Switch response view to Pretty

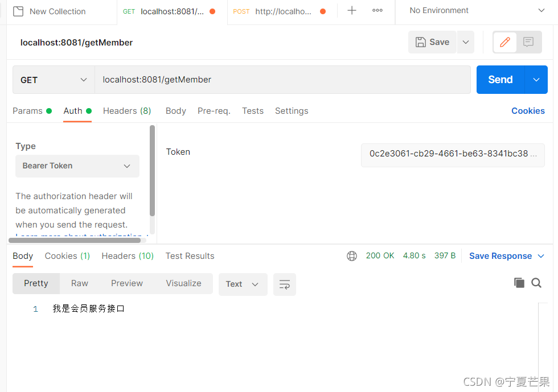[36, 283]
